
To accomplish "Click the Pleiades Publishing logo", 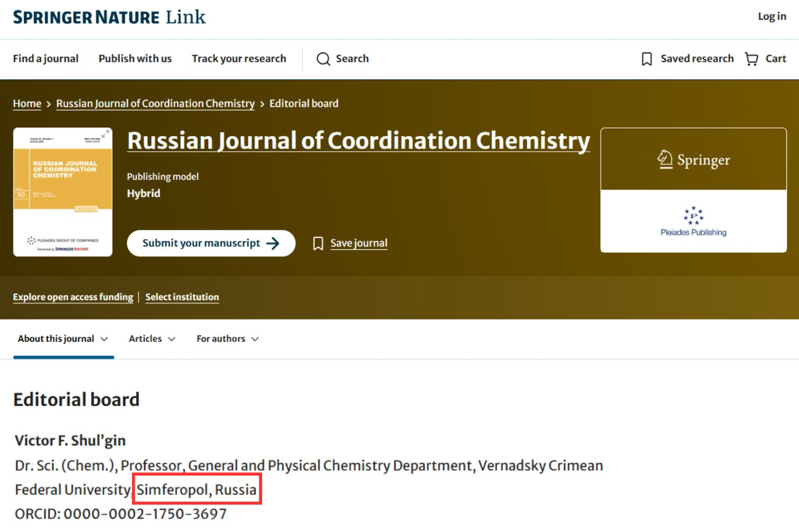I will (x=693, y=221).
